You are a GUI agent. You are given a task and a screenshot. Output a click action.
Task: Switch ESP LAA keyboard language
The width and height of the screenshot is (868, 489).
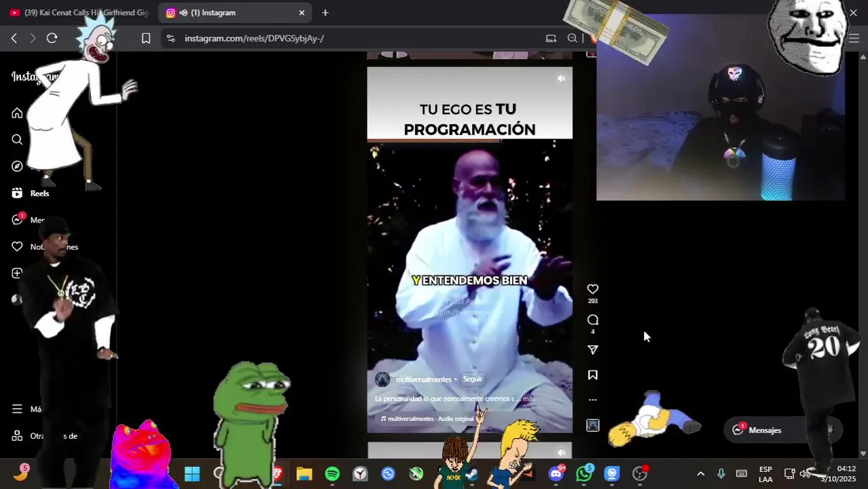765,474
